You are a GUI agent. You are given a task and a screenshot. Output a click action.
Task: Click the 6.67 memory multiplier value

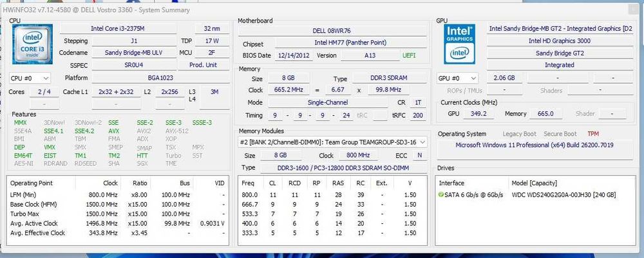point(338,90)
